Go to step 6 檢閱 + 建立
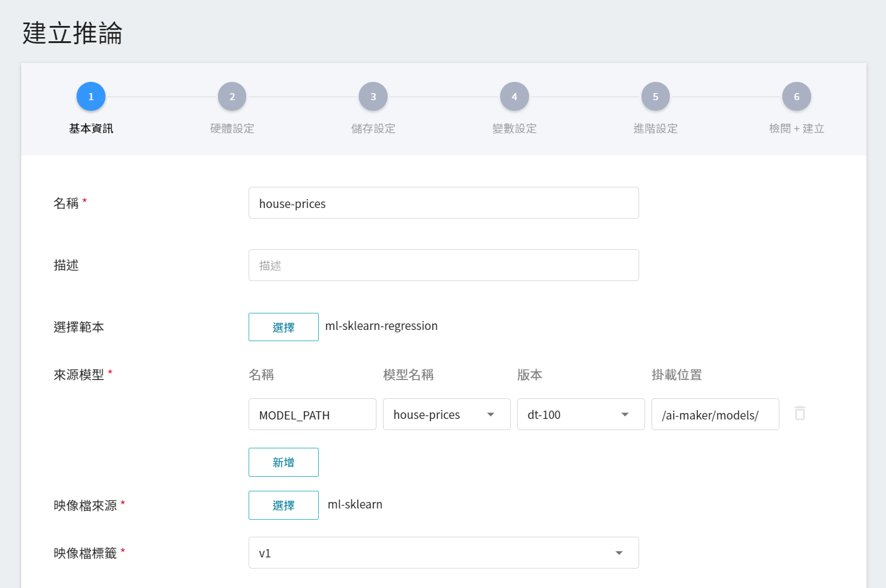This screenshot has height=588, width=886. pyautogui.click(x=796, y=97)
